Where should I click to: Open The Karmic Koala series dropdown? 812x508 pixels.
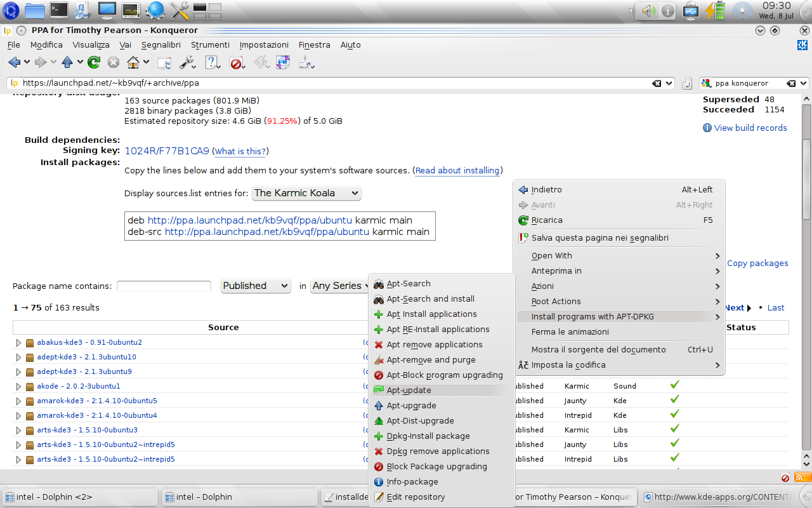click(306, 193)
